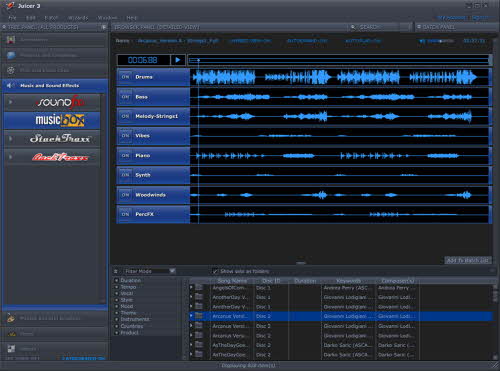The height and width of the screenshot is (371, 500).
Task: Select the highlighted Arcanus Versi... Disc 2 row
Action: [341, 316]
